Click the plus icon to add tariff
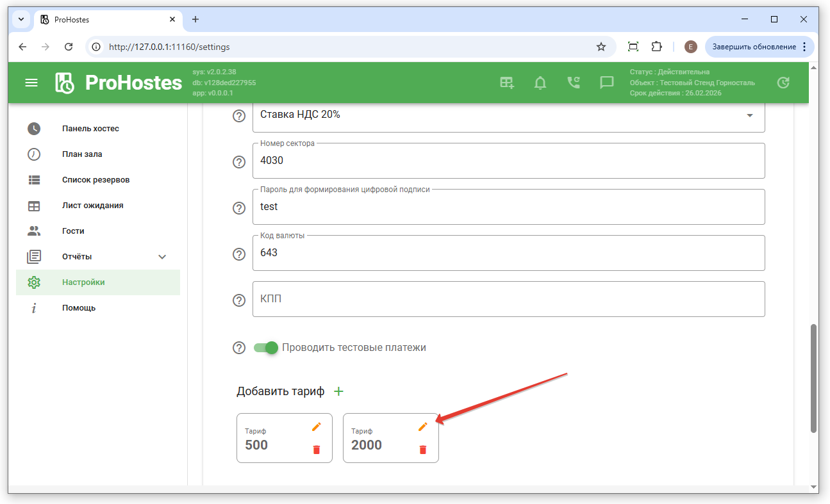 click(x=339, y=391)
